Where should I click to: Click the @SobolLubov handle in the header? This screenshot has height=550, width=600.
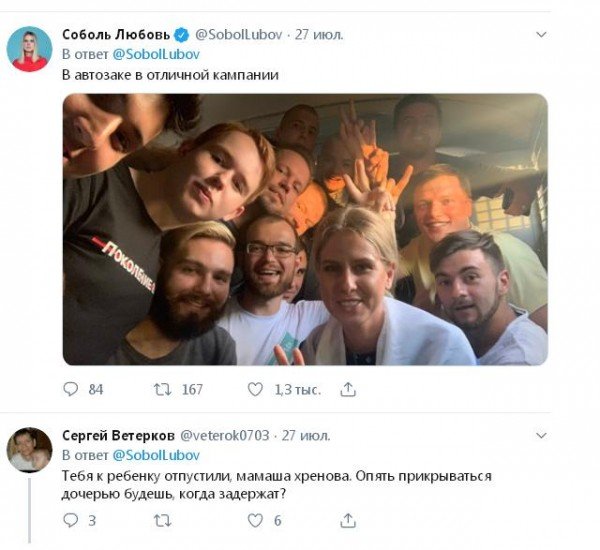pyautogui.click(x=239, y=35)
